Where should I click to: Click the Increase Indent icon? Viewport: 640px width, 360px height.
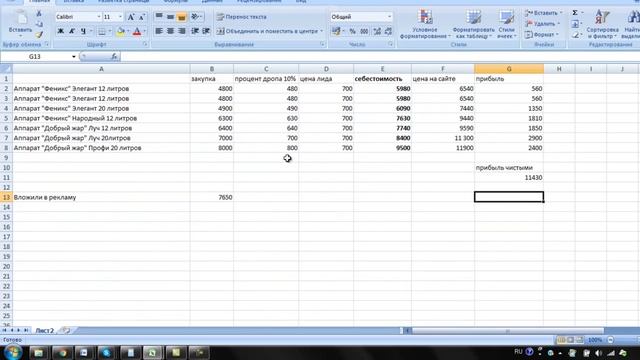(x=206, y=31)
